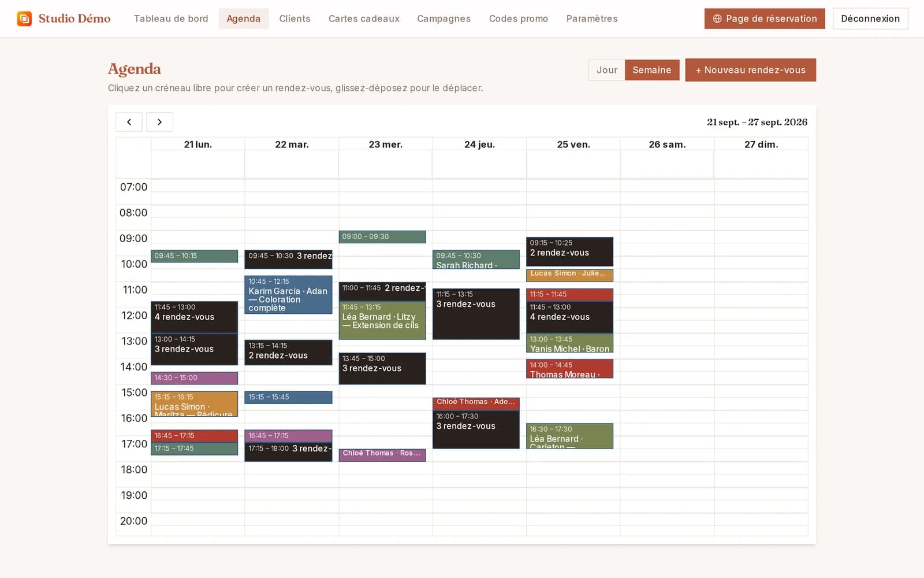Open Tuesday 17:15 – 18:00 group of 3 rendez-vous
Screen dimensions: 924x578
[x=288, y=452]
